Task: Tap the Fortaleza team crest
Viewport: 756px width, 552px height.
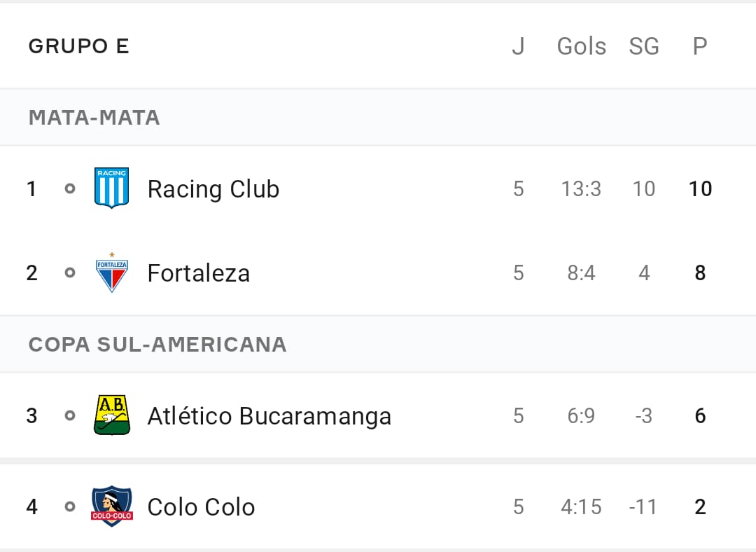Action: pyautogui.click(x=112, y=272)
